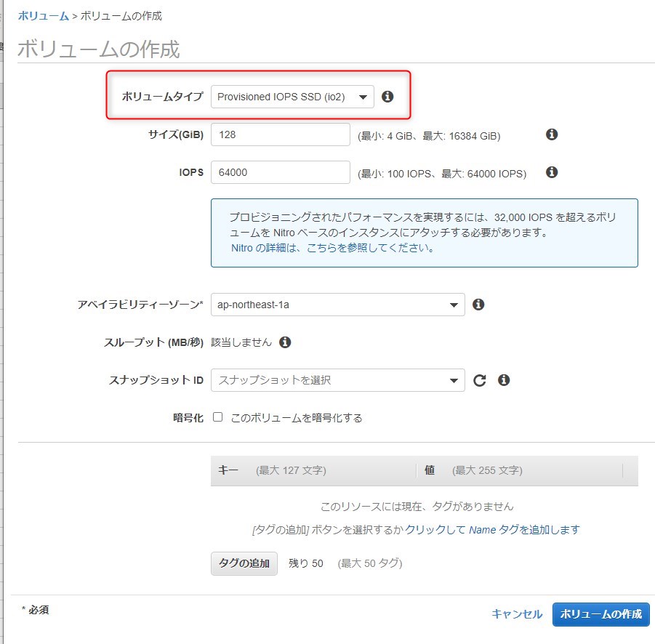
Task: Click inside the IOPS value field
Action: coord(280,172)
